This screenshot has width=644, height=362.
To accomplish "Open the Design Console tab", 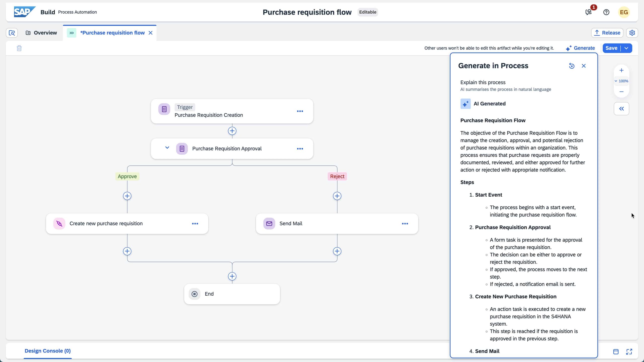I will [48, 351].
